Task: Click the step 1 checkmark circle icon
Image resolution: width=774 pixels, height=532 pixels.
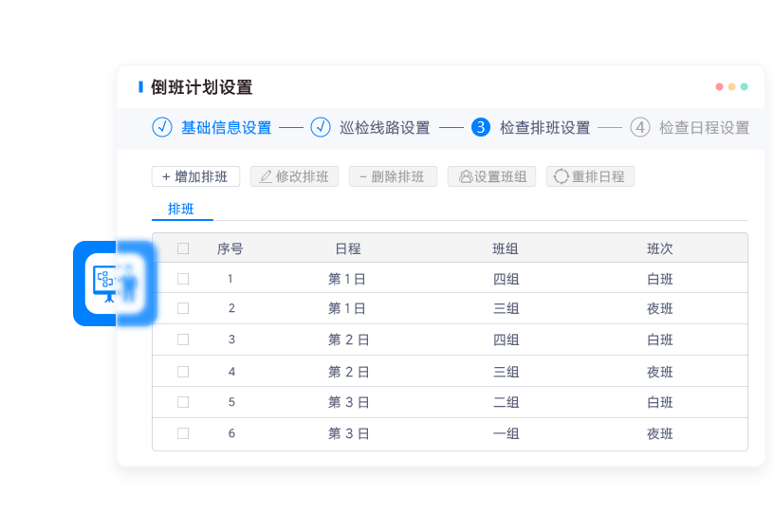Action: tap(162, 127)
